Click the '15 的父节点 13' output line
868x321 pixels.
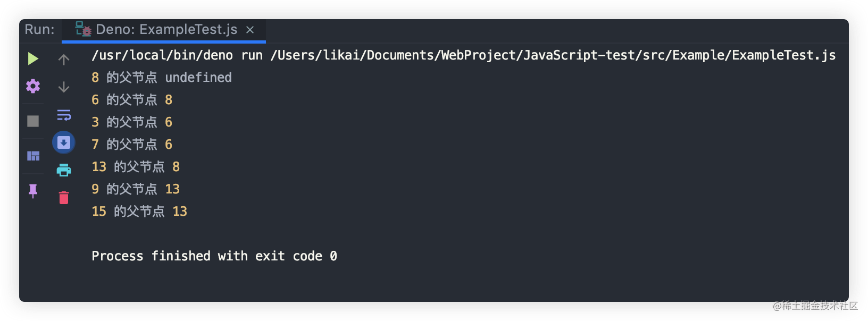coord(139,212)
